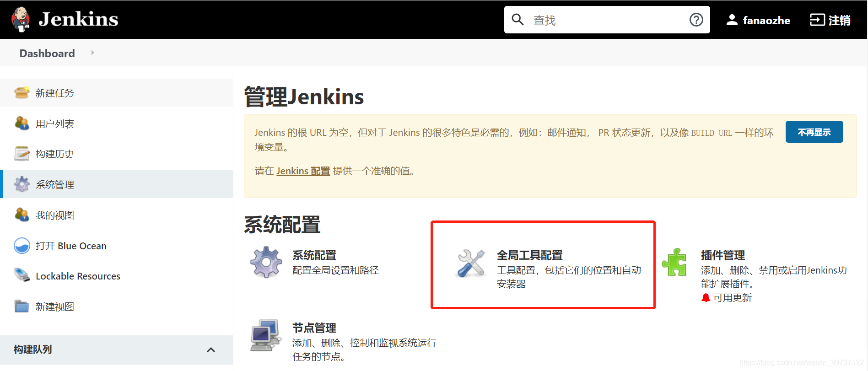Screen dimensions: 868x371
Task: Click the 节点管理 computer icon
Action: (266, 335)
